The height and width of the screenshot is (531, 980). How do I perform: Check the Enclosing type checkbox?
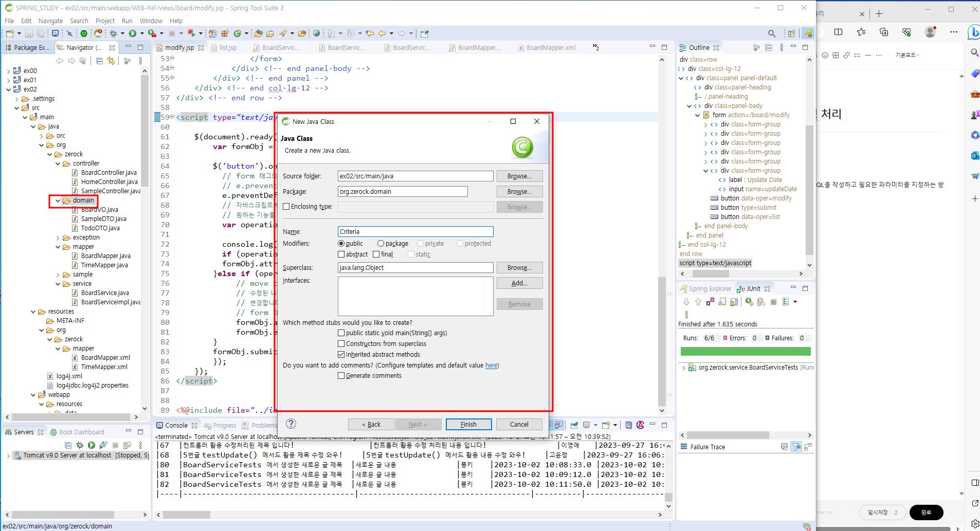[286, 206]
